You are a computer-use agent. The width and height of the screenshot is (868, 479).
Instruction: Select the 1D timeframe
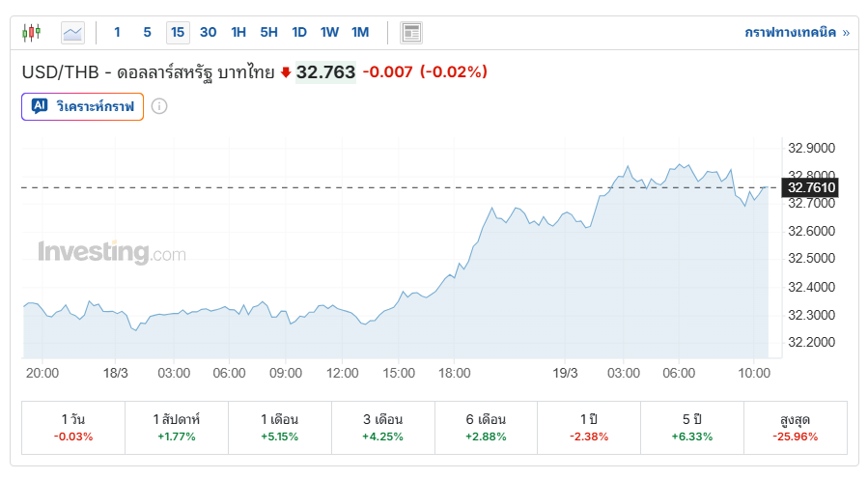click(x=299, y=32)
